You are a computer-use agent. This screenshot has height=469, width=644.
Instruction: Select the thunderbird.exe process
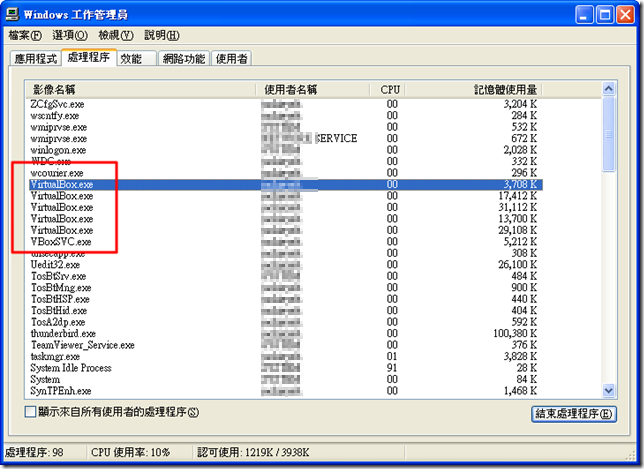[284, 333]
